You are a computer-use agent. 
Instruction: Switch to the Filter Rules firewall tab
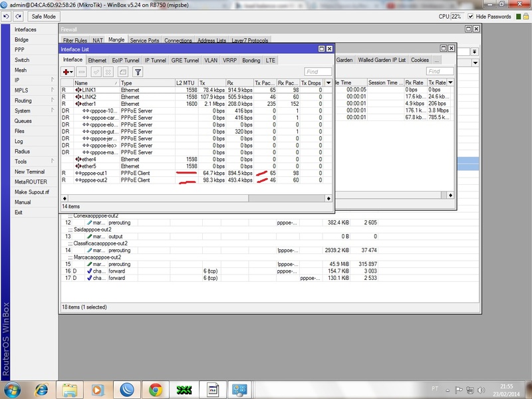(74, 41)
